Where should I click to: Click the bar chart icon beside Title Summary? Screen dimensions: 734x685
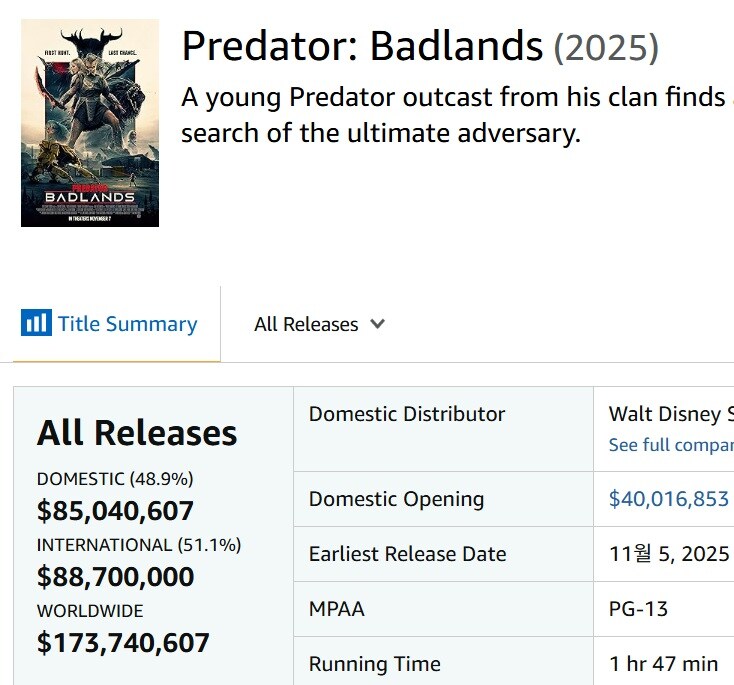pyautogui.click(x=35, y=323)
